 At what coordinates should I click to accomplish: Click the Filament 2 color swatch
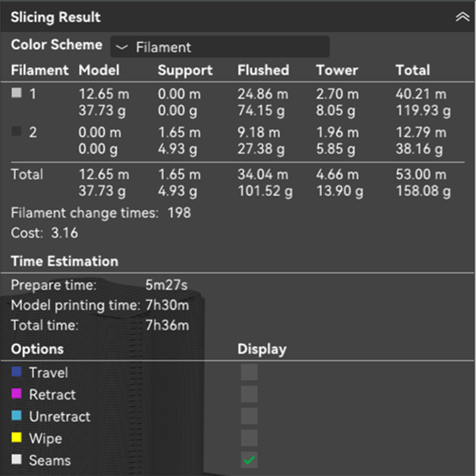click(17, 131)
